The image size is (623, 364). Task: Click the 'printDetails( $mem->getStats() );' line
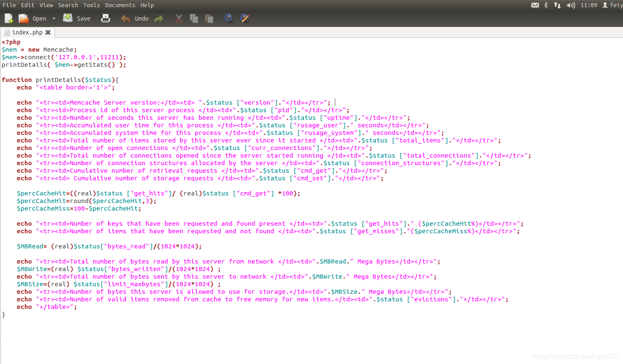coord(64,65)
